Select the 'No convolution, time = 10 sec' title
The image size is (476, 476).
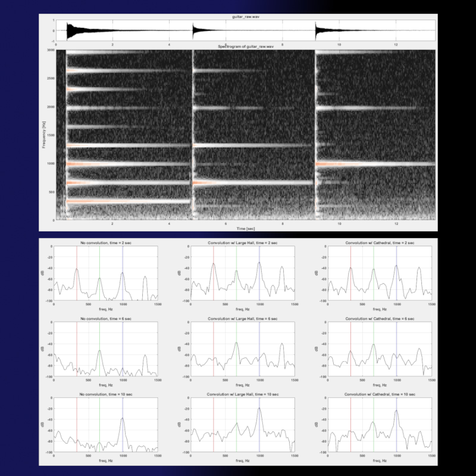pyautogui.click(x=106, y=394)
